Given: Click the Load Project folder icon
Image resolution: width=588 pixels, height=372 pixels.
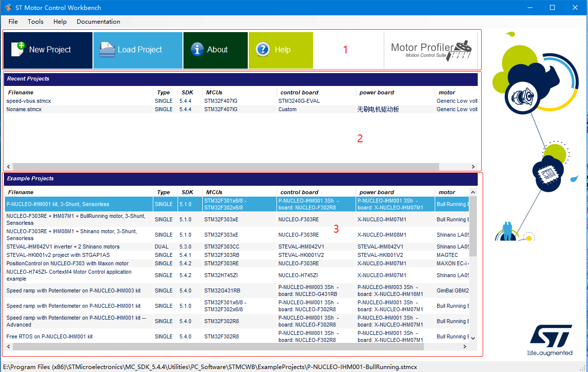Looking at the screenshot, I should tap(107, 49).
